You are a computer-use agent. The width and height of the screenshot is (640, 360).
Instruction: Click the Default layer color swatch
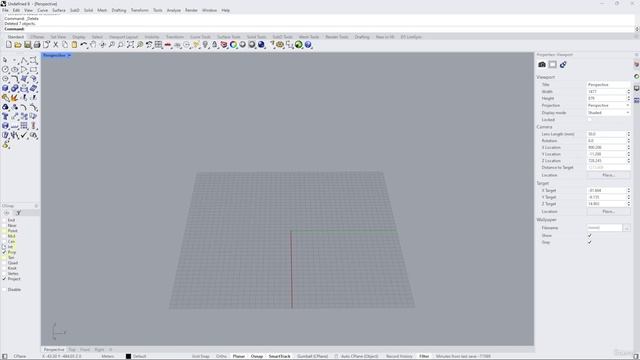(x=128, y=356)
